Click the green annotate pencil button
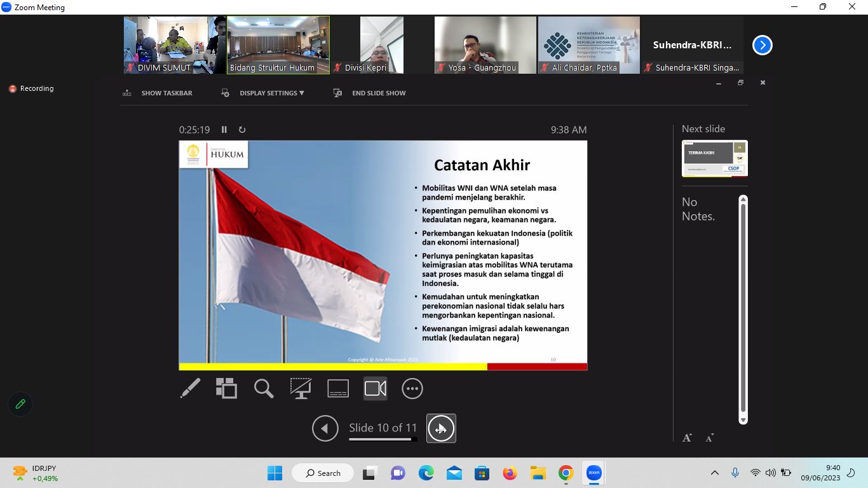The width and height of the screenshot is (868, 488). pos(20,404)
